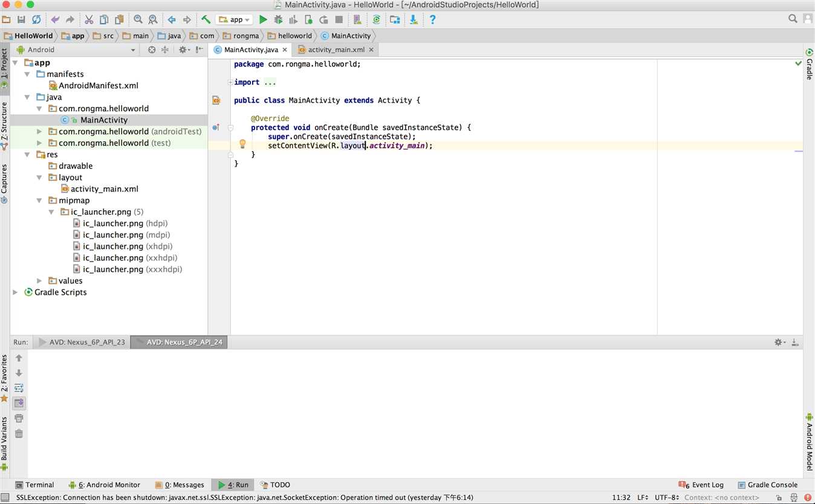Click UTF-8 encoding in status bar
The height and width of the screenshot is (504, 815).
(666, 497)
